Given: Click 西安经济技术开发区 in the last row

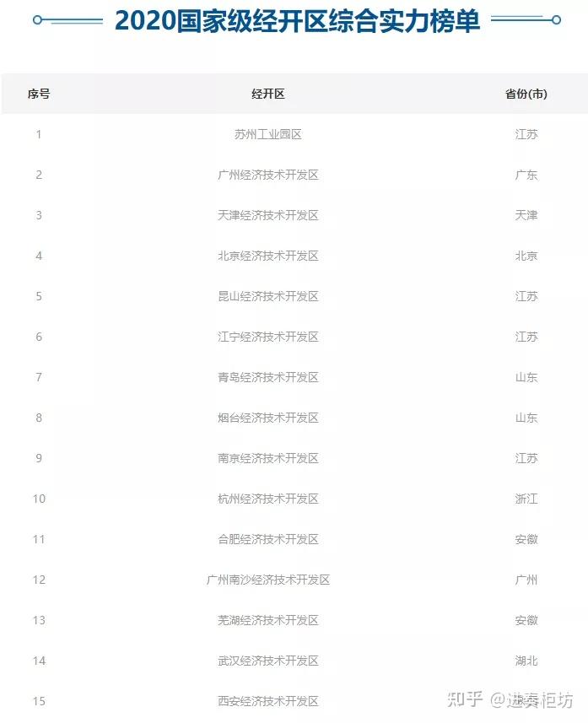Looking at the screenshot, I should [268, 701].
